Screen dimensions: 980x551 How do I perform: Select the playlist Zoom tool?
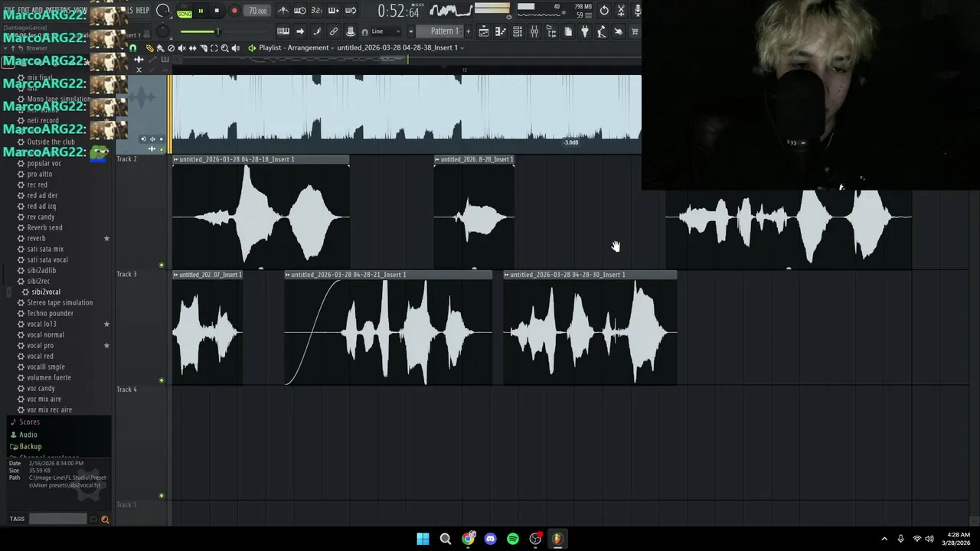224,48
